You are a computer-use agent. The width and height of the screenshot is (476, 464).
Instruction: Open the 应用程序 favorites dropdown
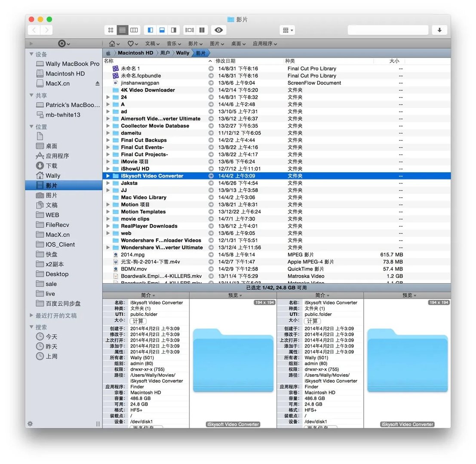click(x=264, y=43)
